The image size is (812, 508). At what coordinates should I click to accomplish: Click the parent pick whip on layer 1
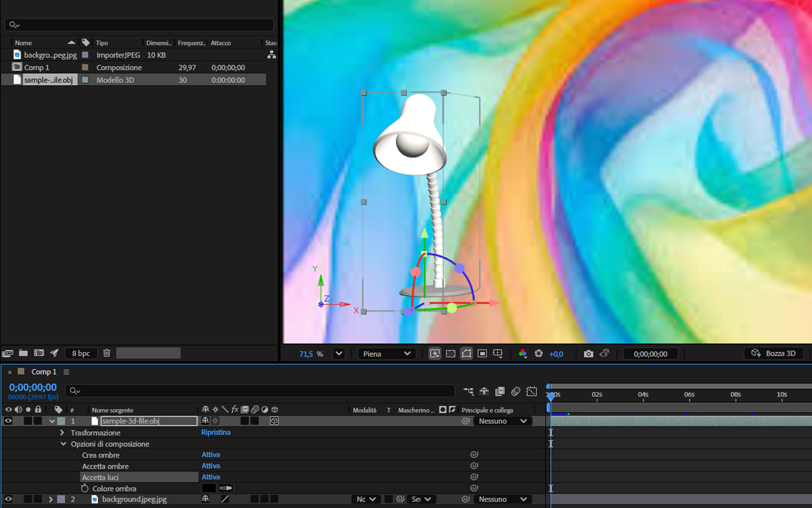coord(466,421)
